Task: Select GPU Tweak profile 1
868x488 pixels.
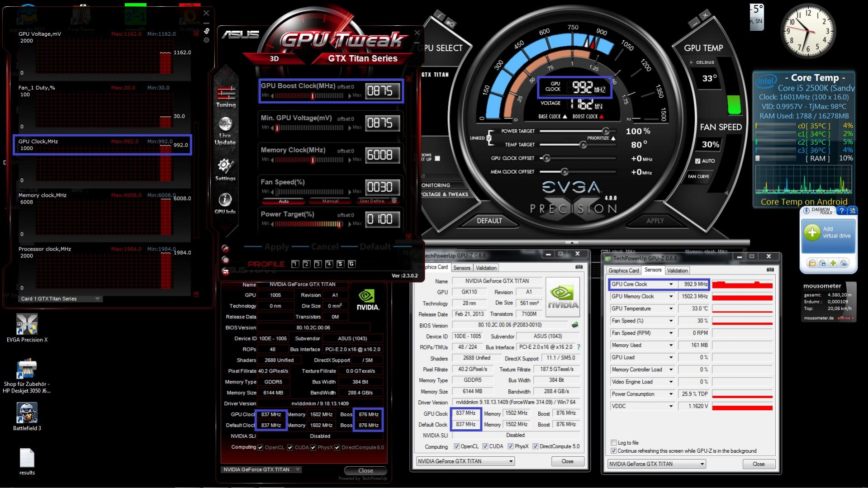Action: [x=295, y=264]
